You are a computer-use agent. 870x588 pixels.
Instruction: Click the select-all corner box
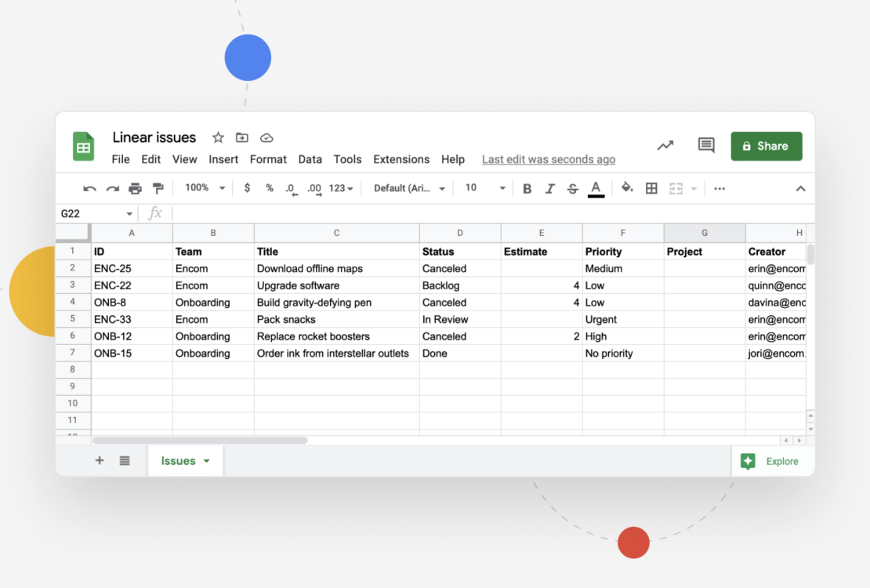pyautogui.click(x=73, y=233)
